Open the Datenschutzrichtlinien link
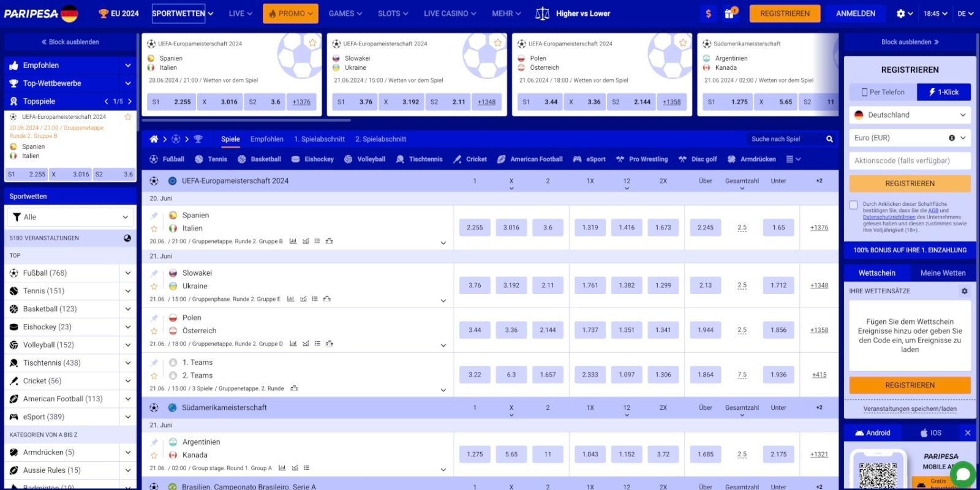980x490 pixels. pyautogui.click(x=889, y=217)
